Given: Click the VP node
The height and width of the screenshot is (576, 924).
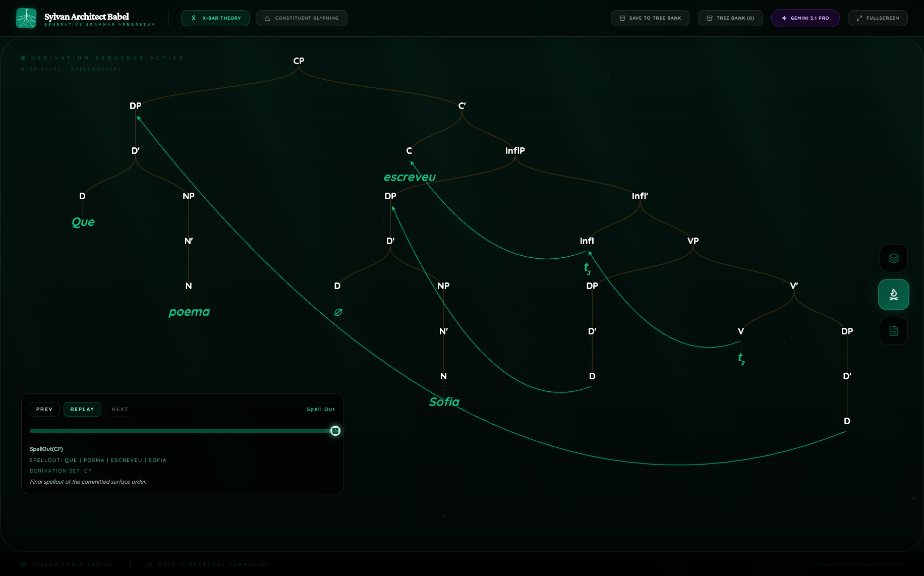Looking at the screenshot, I should click(692, 241).
